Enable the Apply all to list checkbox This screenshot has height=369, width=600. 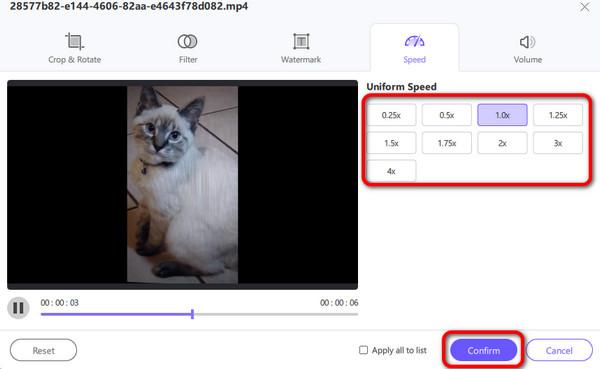click(x=363, y=350)
